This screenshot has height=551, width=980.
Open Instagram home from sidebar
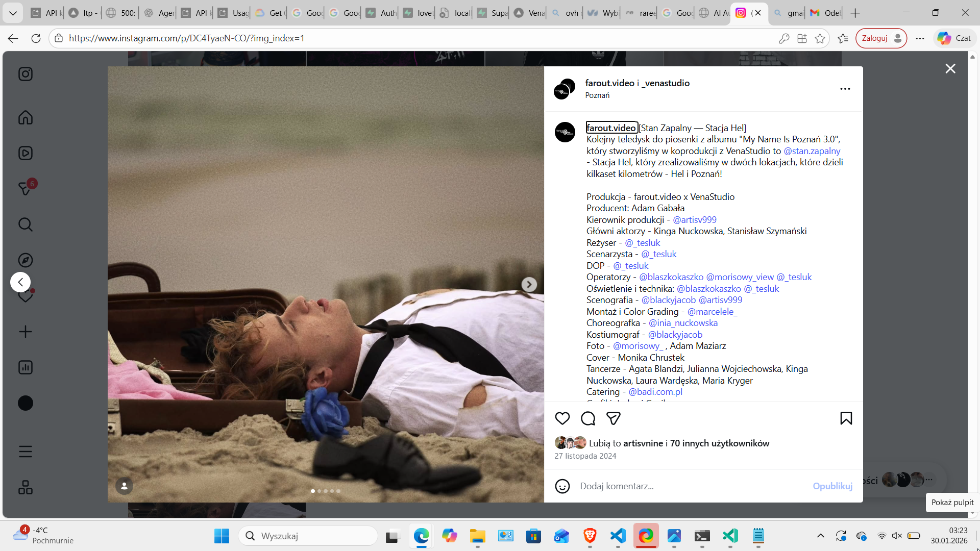26,117
